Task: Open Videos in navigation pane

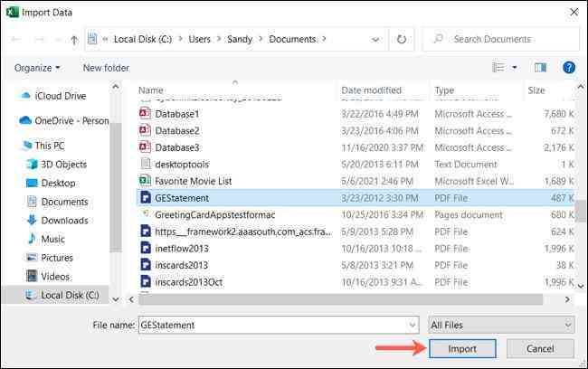Action: tap(48, 277)
